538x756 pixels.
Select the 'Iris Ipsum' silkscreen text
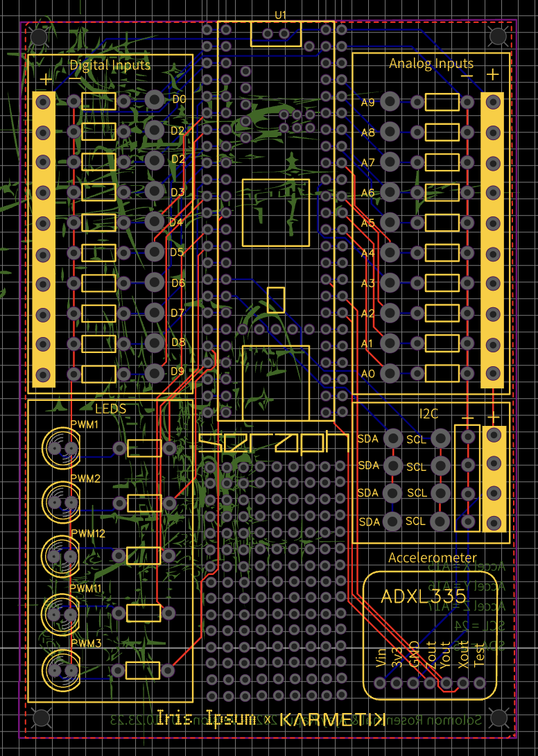(207, 718)
